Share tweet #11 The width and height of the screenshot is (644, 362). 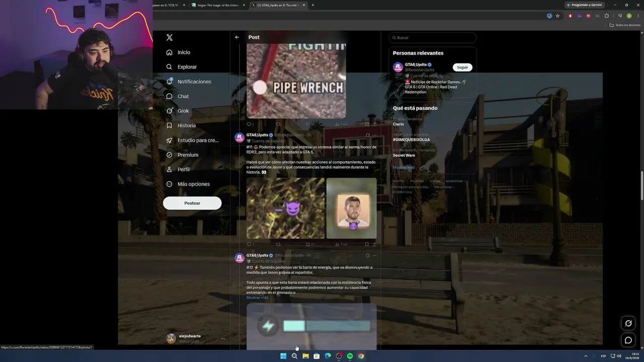pyautogui.click(x=374, y=244)
